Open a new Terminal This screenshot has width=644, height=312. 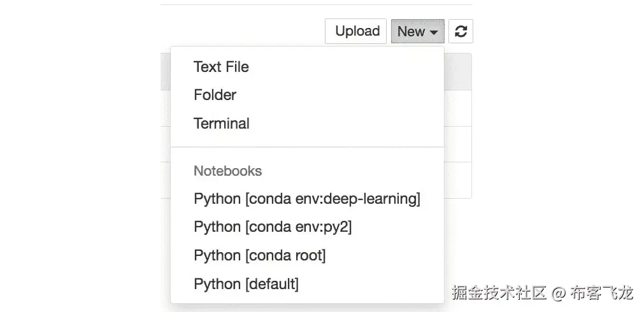point(221,124)
